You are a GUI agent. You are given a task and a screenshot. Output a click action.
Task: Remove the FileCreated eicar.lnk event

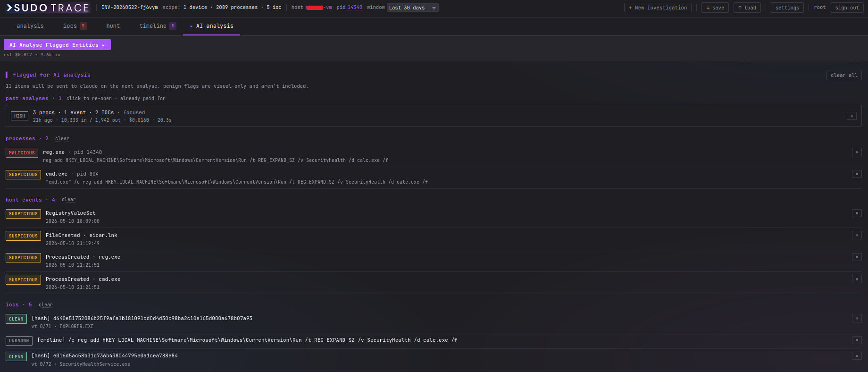857,235
